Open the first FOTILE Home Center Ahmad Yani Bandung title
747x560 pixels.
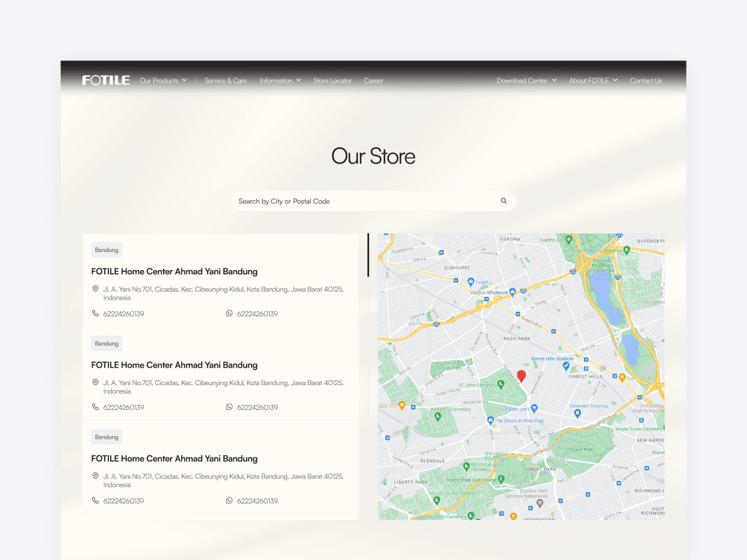174,271
